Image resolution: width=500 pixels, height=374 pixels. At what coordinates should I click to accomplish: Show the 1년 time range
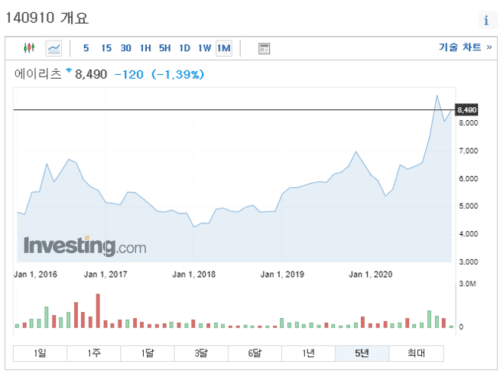[308, 353]
